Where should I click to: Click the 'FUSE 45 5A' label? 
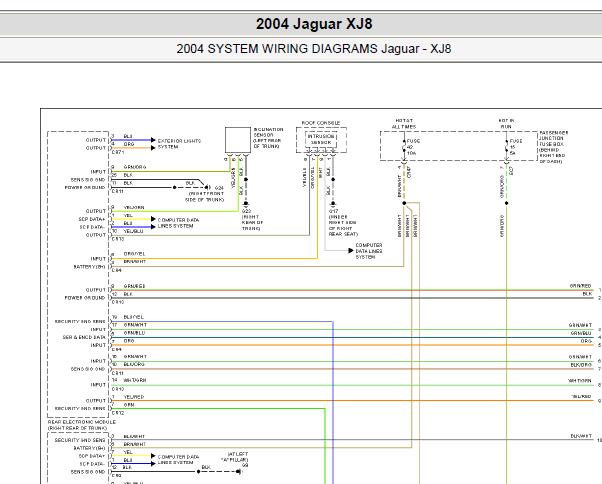click(x=516, y=147)
